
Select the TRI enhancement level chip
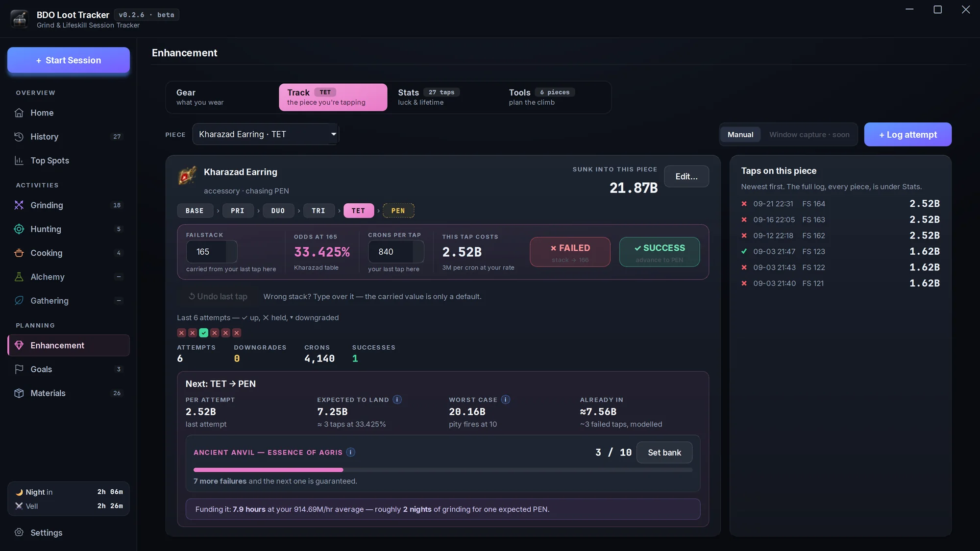point(318,211)
